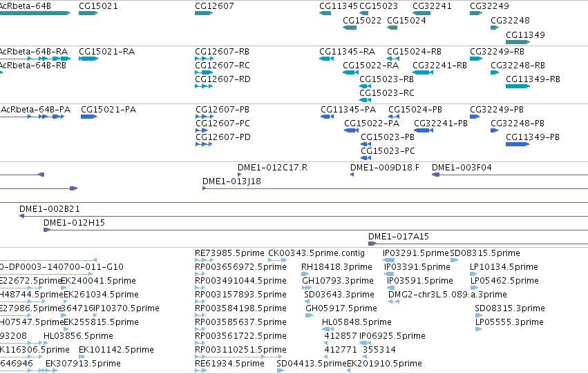The width and height of the screenshot is (588, 374).
Task: Click the CG12607 gene label
Action: (x=214, y=6)
